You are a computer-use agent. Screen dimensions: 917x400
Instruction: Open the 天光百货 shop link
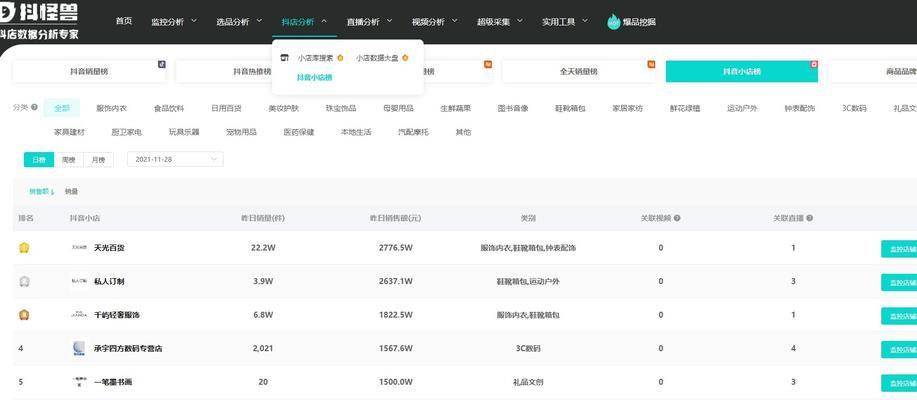point(109,248)
